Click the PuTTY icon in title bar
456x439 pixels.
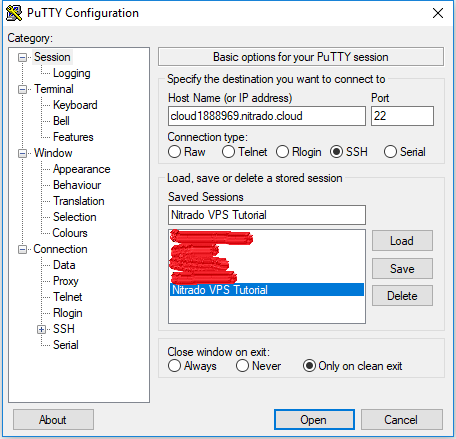pyautogui.click(x=14, y=13)
